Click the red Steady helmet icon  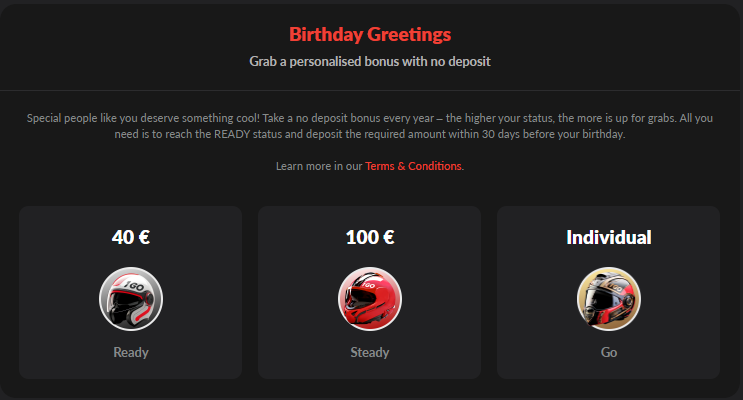pyautogui.click(x=370, y=298)
